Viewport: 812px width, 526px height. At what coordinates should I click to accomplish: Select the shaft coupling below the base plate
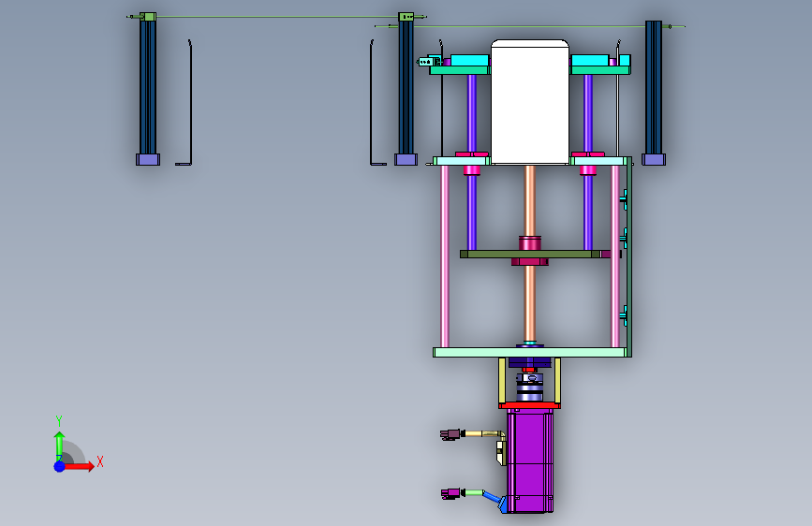point(530,387)
